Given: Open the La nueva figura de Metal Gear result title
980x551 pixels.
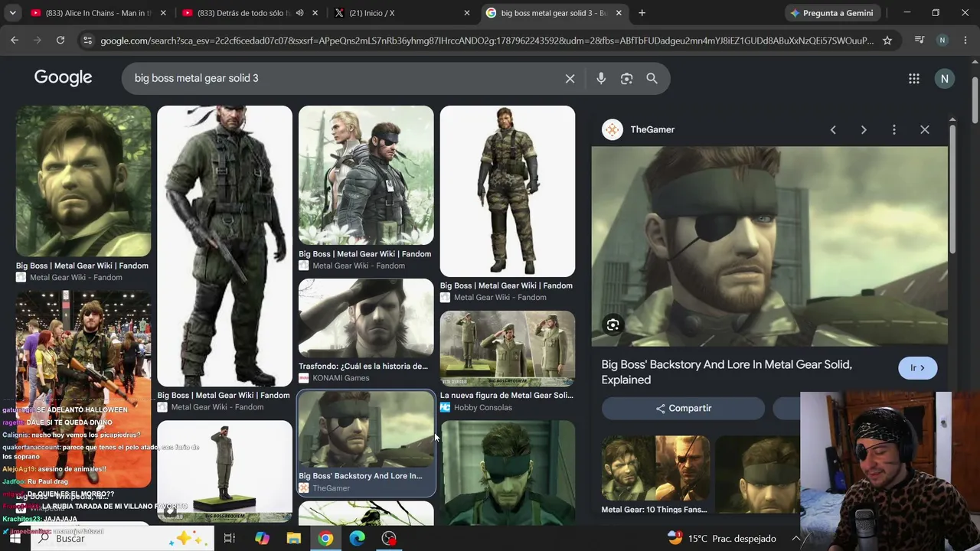Looking at the screenshot, I should 506,396.
